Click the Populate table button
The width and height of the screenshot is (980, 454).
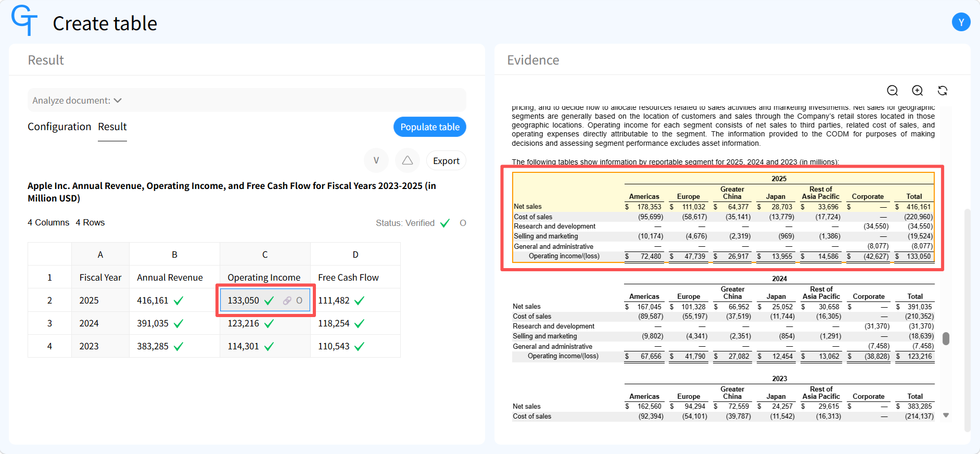430,127
